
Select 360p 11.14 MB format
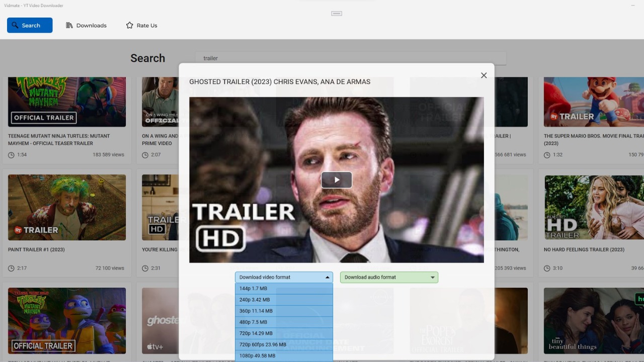pos(284,311)
